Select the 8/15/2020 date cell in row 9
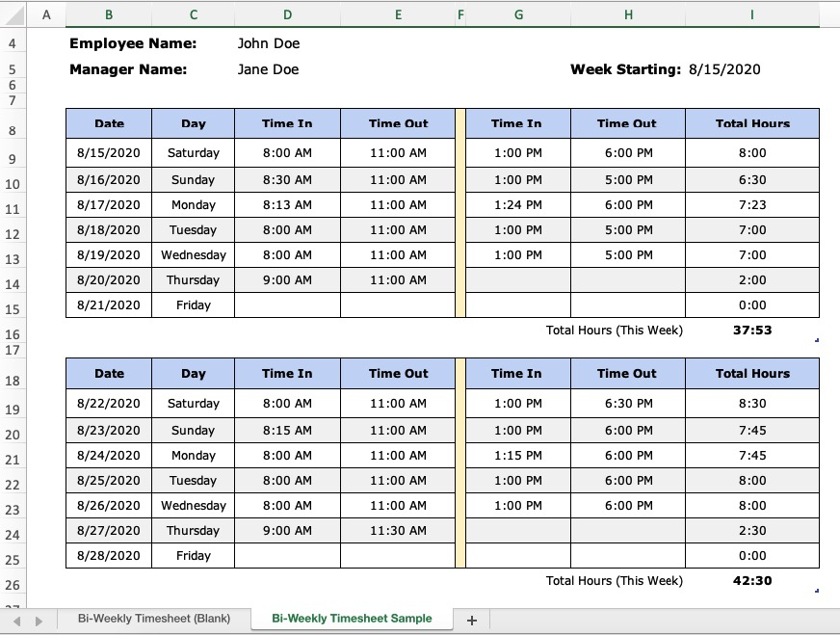Viewport: 840px width, 635px height. 109,152
